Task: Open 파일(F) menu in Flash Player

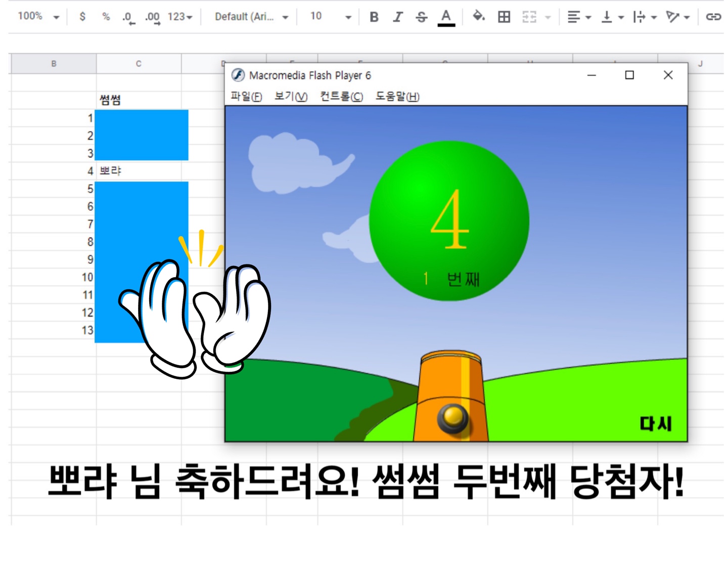Action: 246,96
